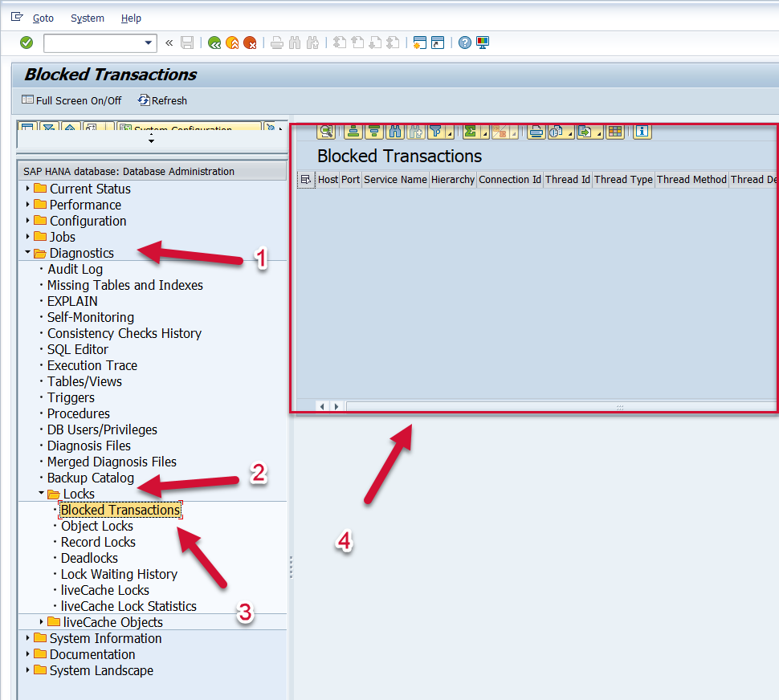This screenshot has width=779, height=700.
Task: Click the Details magnifier icon in grid toolbar
Action: (326, 132)
